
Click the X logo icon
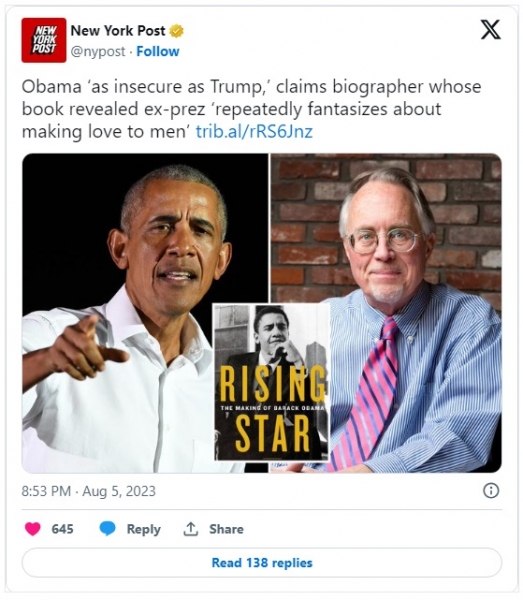[490, 30]
